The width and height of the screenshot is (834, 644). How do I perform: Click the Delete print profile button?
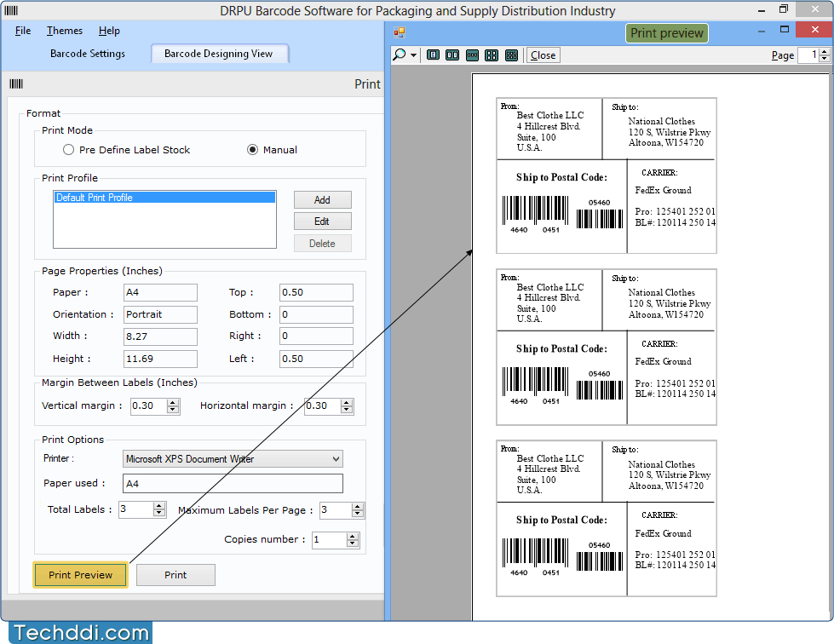pyautogui.click(x=322, y=244)
